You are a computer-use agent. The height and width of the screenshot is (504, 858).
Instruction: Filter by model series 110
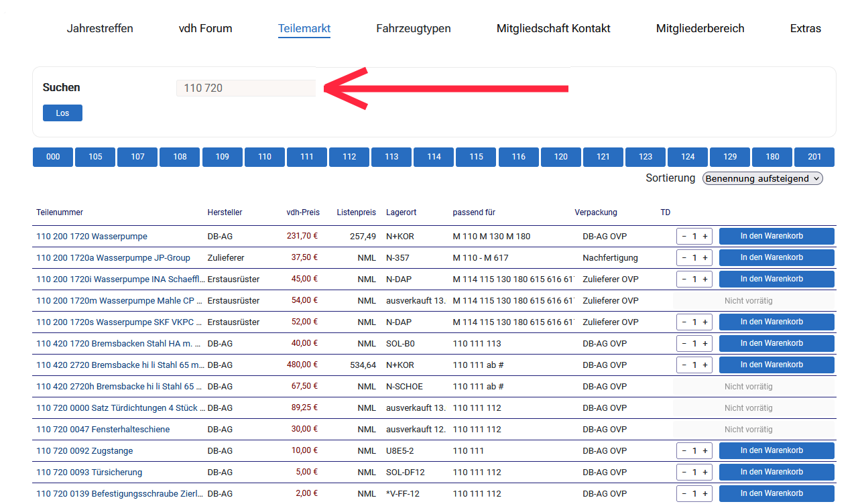click(x=265, y=157)
